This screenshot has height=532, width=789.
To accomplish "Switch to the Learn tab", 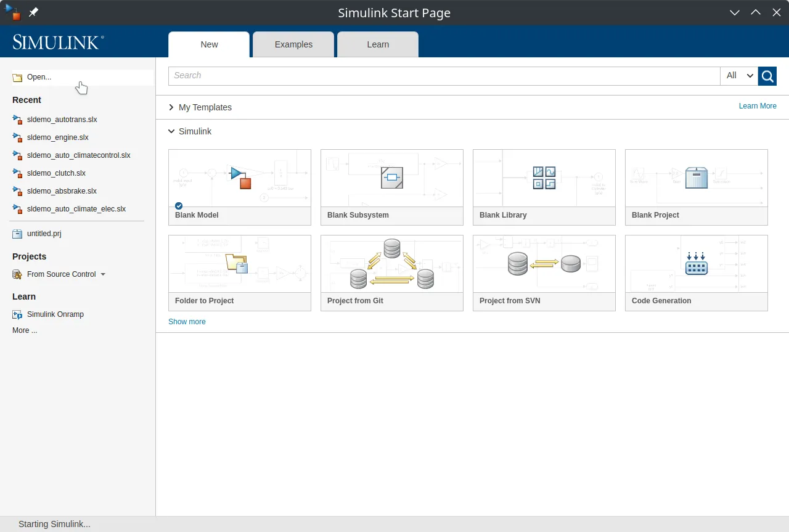I will pos(378,44).
